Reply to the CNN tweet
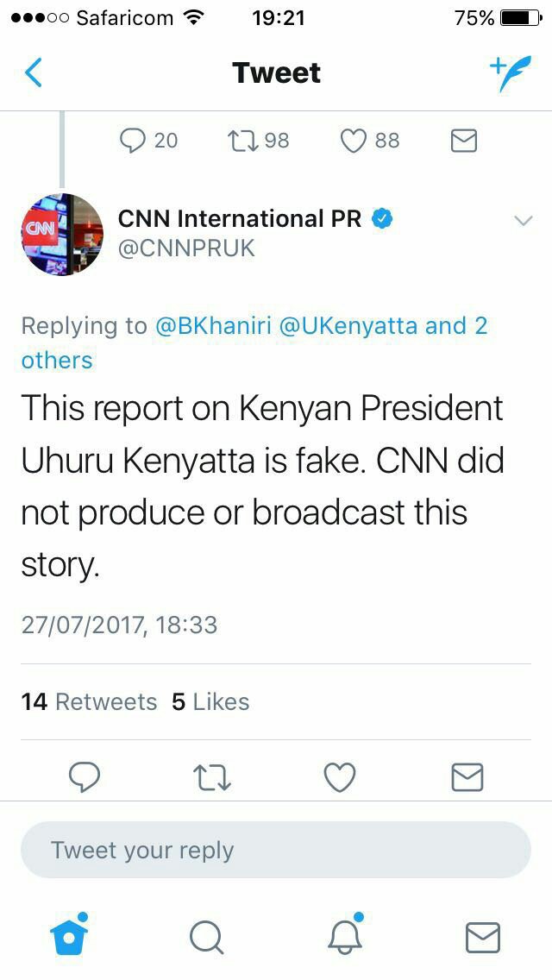 (84, 777)
